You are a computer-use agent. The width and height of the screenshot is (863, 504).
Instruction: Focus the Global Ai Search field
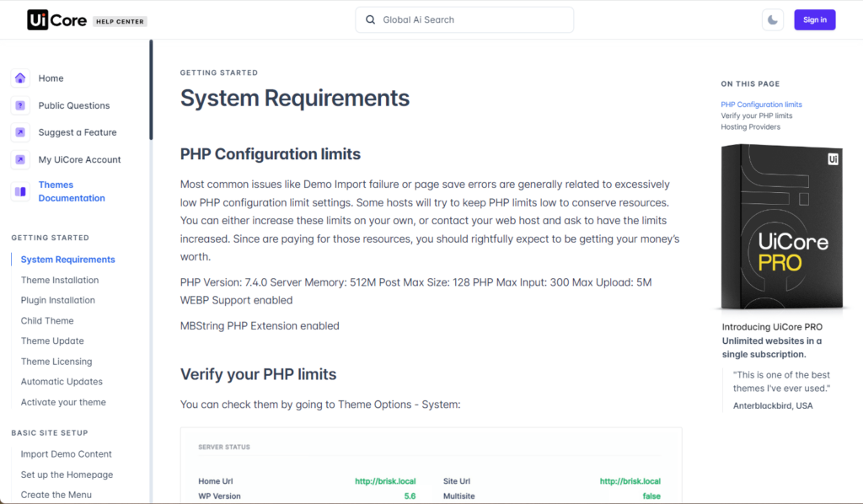tap(472, 20)
